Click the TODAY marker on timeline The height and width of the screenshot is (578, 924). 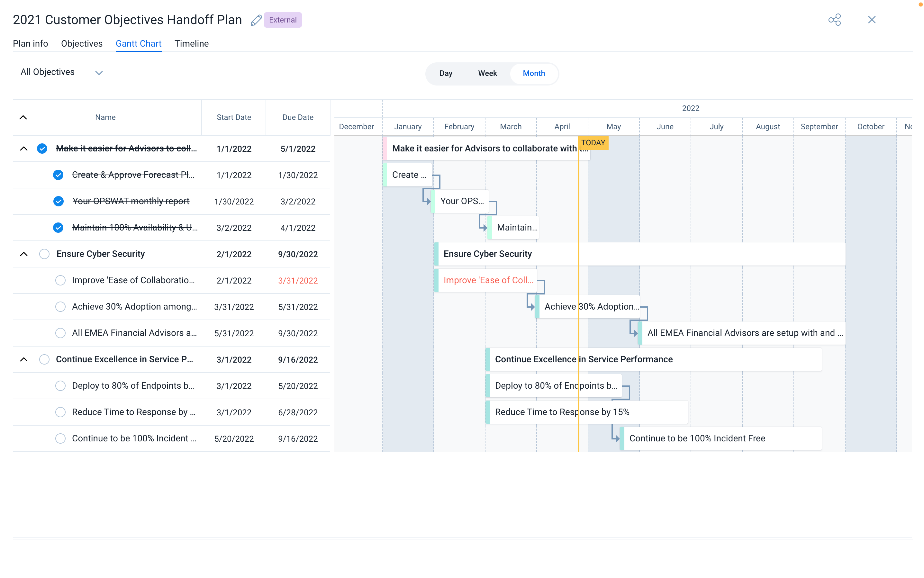point(593,143)
